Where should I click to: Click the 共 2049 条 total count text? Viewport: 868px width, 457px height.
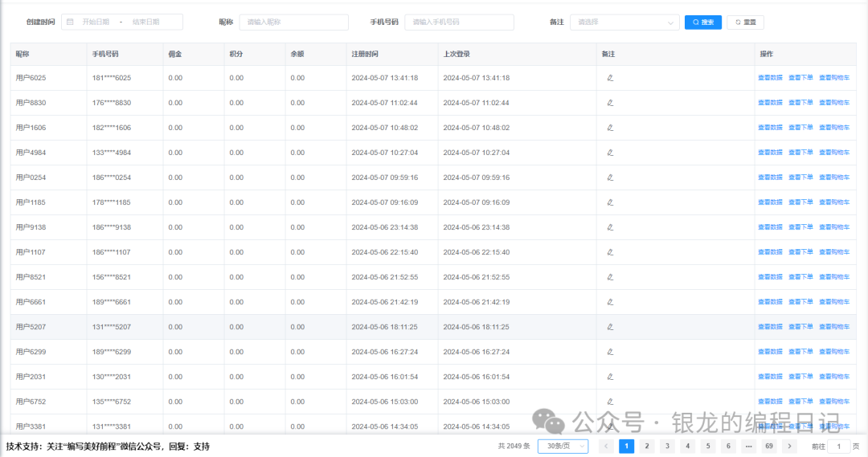[514, 446]
